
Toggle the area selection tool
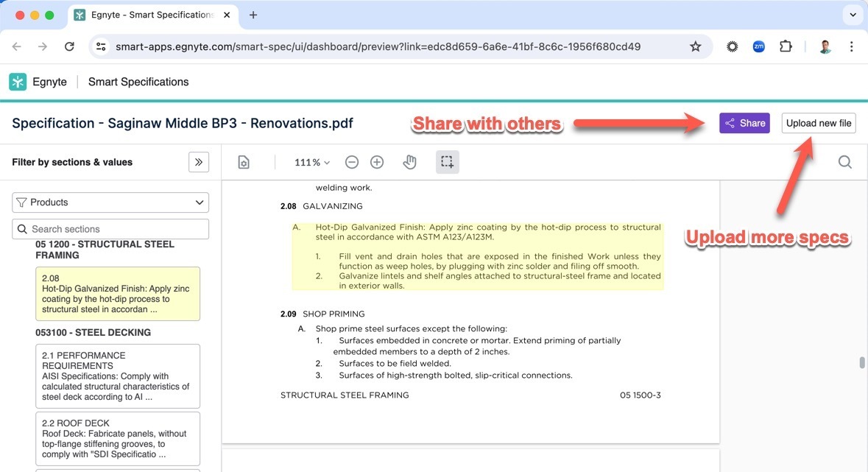point(447,162)
